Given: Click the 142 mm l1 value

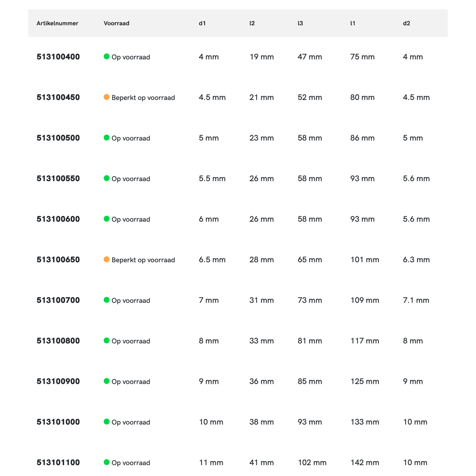Looking at the screenshot, I should tap(365, 463).
